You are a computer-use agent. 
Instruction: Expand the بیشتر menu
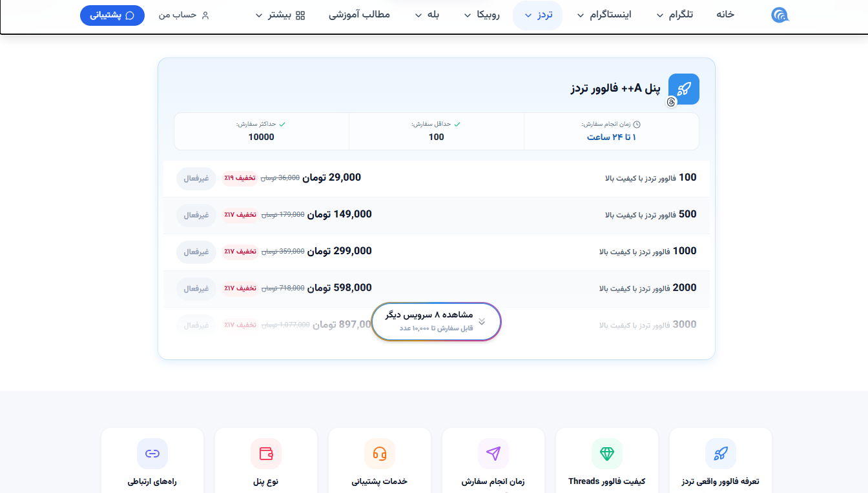click(x=280, y=15)
